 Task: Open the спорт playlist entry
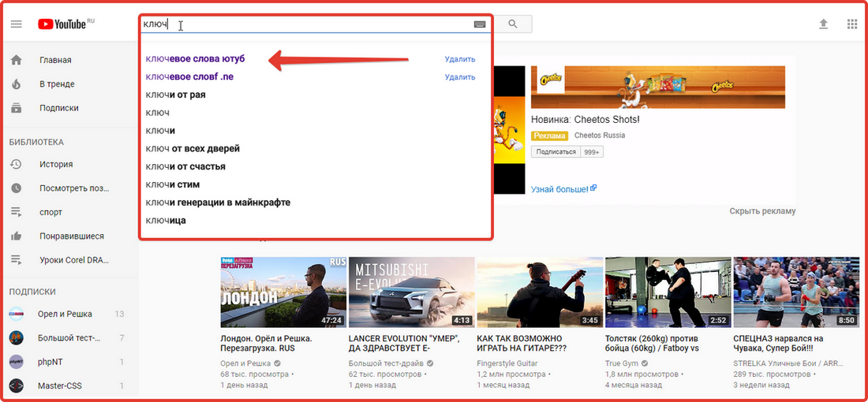point(51,212)
